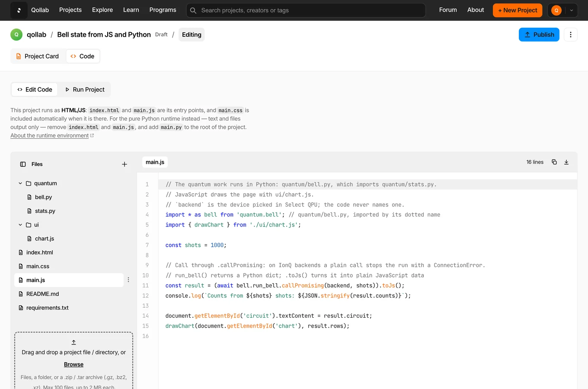This screenshot has width=588, height=389.
Task: Collapse the quantum folder
Action: click(20, 183)
